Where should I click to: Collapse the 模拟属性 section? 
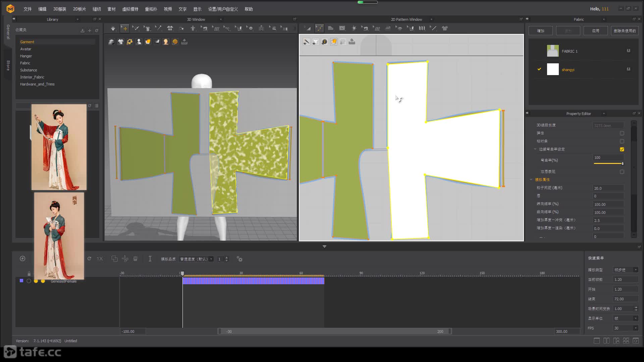(531, 180)
